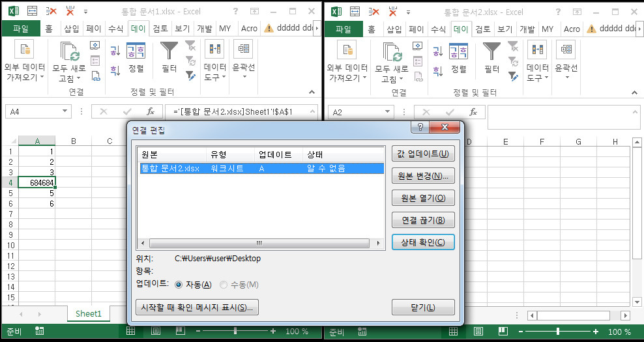Viewport: 644px width, 342px height.
Task: Click Change Source (원본 변경) button
Action: click(423, 176)
